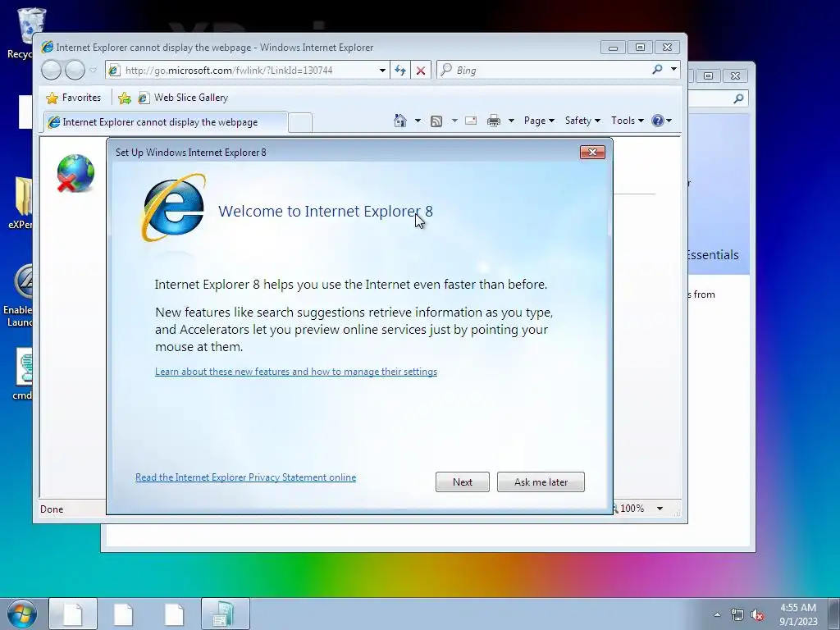Click the Forward navigation button
Image resolution: width=840 pixels, height=630 pixels.
[x=75, y=71]
